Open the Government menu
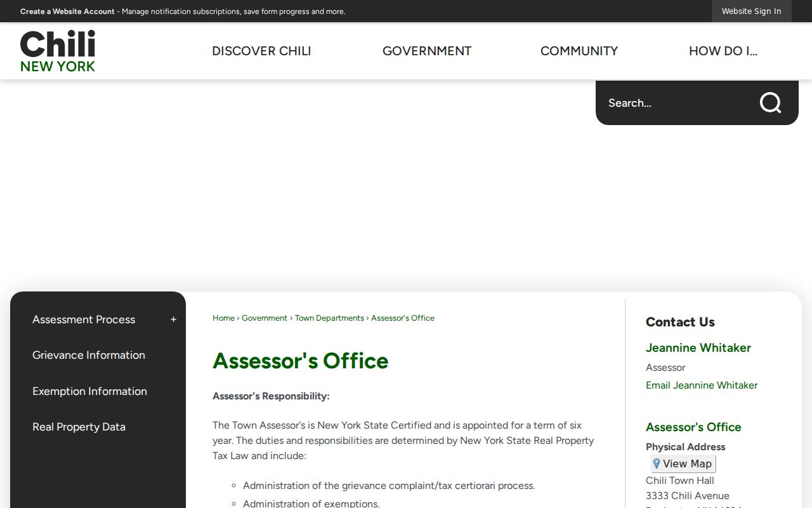The height and width of the screenshot is (508, 812). click(427, 51)
